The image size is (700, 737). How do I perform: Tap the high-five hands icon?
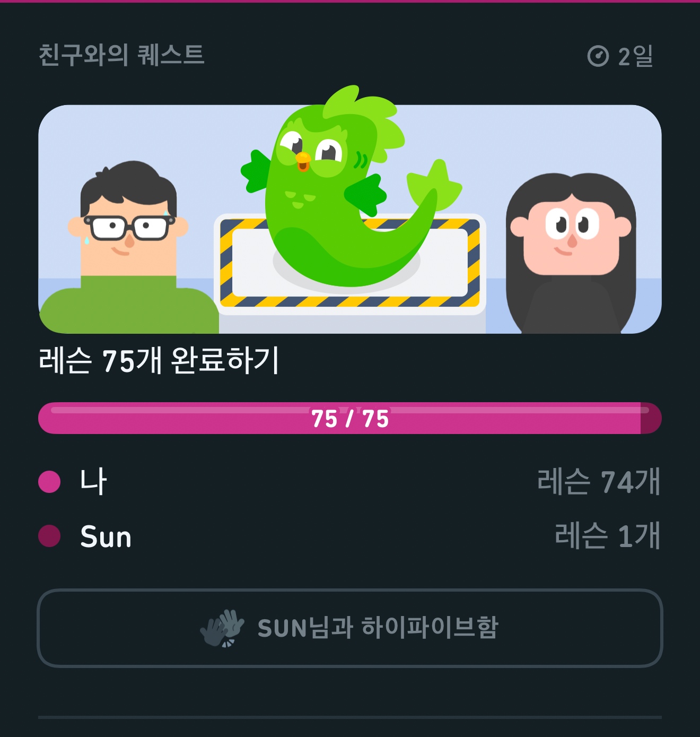[x=222, y=628]
